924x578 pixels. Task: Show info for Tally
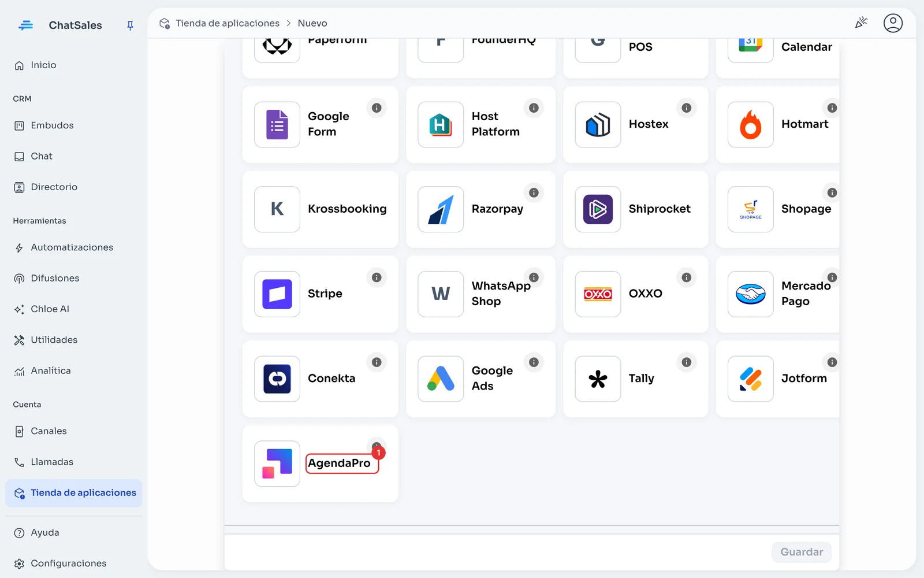pyautogui.click(x=687, y=362)
